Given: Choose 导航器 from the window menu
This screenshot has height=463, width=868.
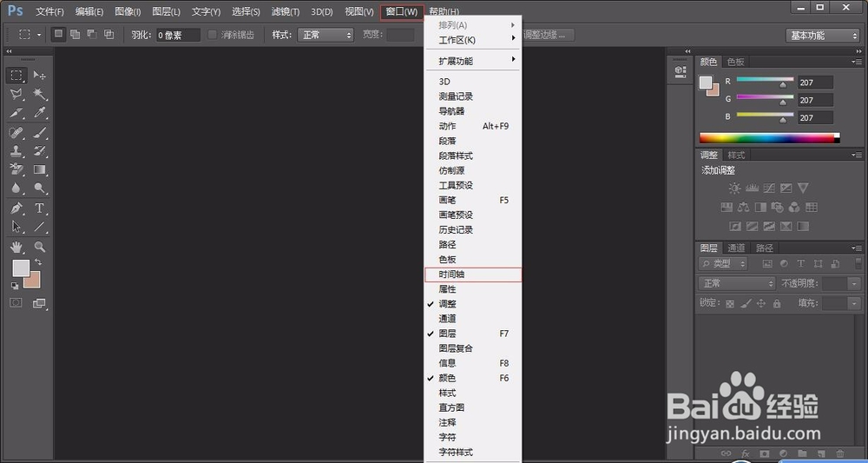Looking at the screenshot, I should 473,111.
